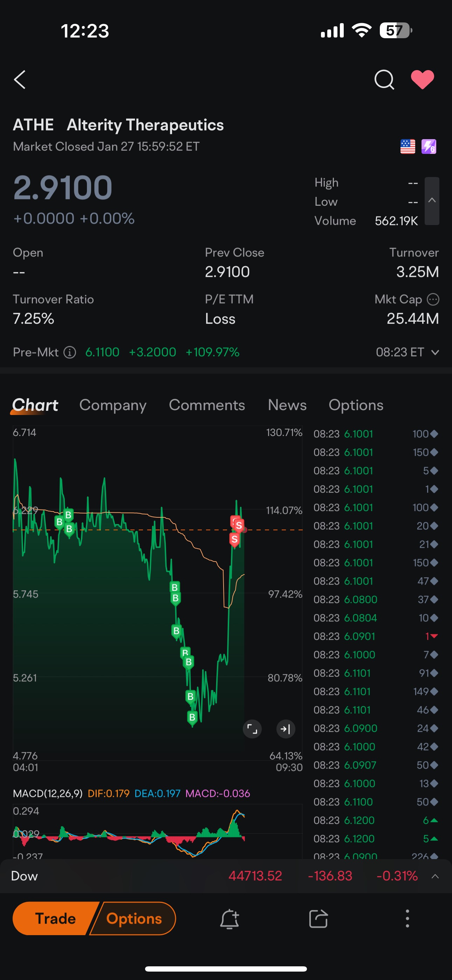Image resolution: width=452 pixels, height=980 pixels.
Task: Switch to the Company tab
Action: point(112,405)
